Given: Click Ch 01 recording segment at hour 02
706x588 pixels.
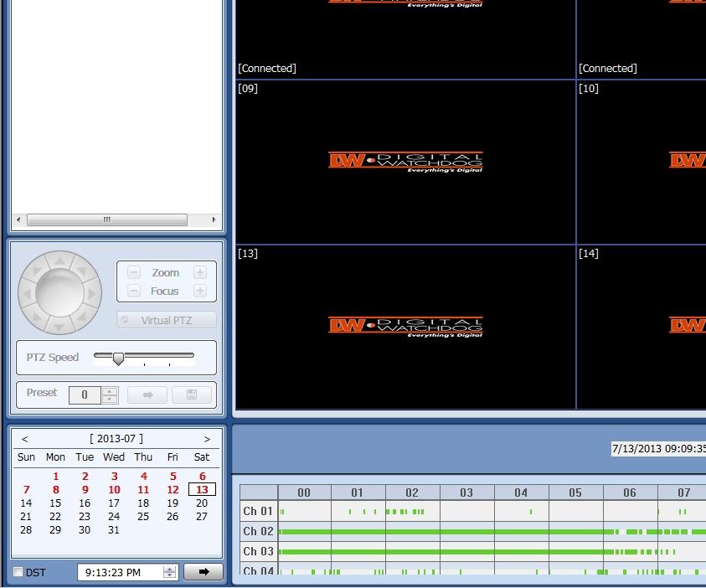Looking at the screenshot, I should coord(405,512).
